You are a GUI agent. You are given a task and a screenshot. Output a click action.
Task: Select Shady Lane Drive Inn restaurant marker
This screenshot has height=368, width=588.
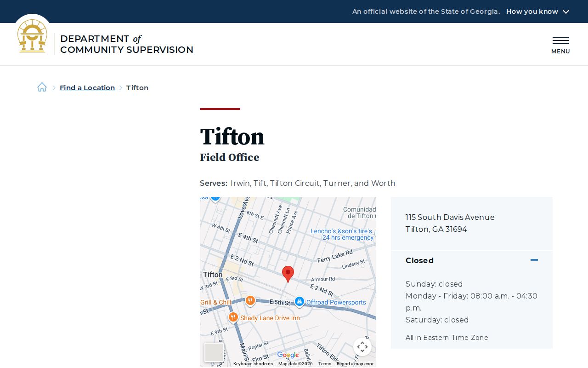tap(233, 317)
